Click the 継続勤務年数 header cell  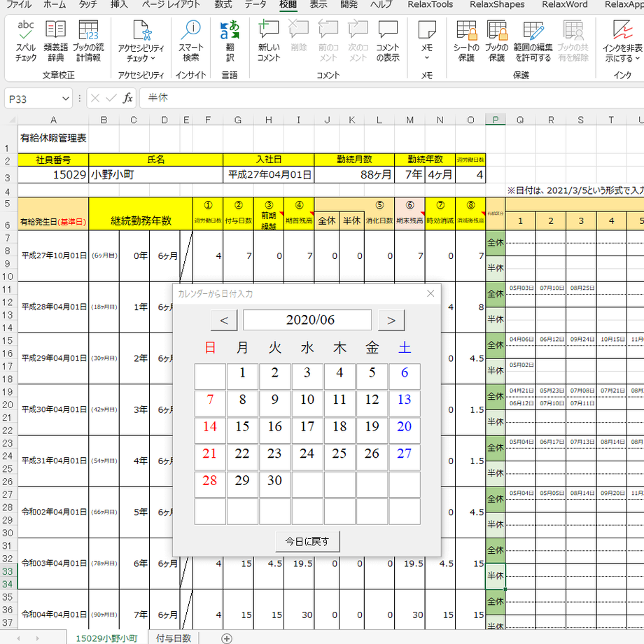(x=141, y=213)
